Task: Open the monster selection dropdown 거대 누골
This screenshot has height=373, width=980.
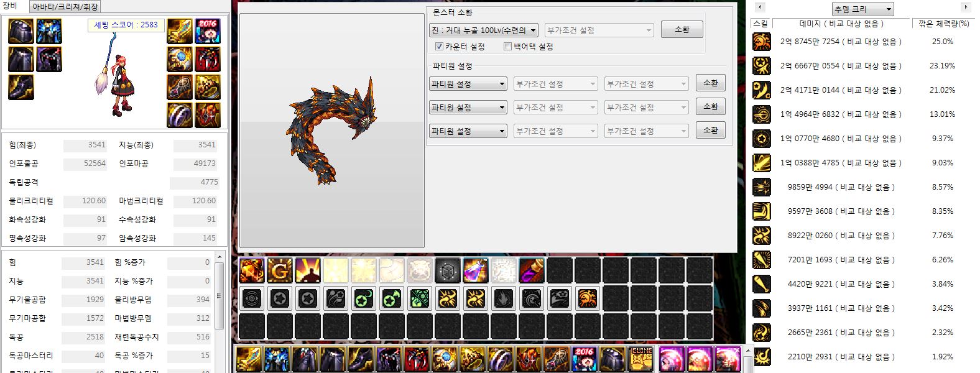Action: point(483,30)
